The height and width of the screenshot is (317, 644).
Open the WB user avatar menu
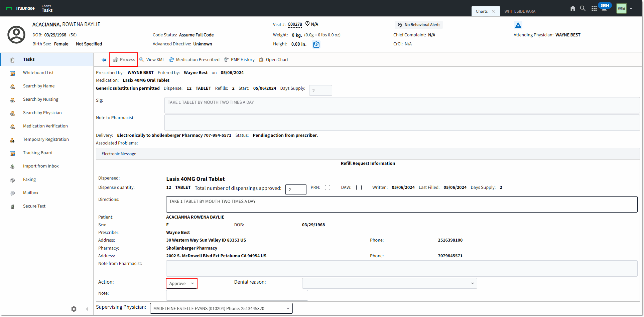pos(622,8)
